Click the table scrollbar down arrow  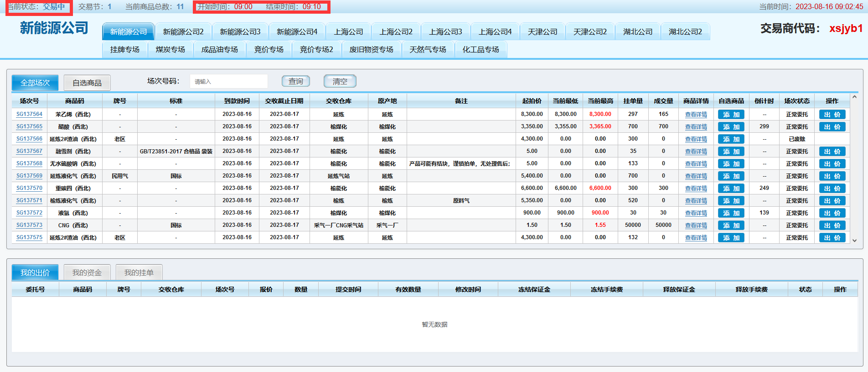pyautogui.click(x=854, y=240)
